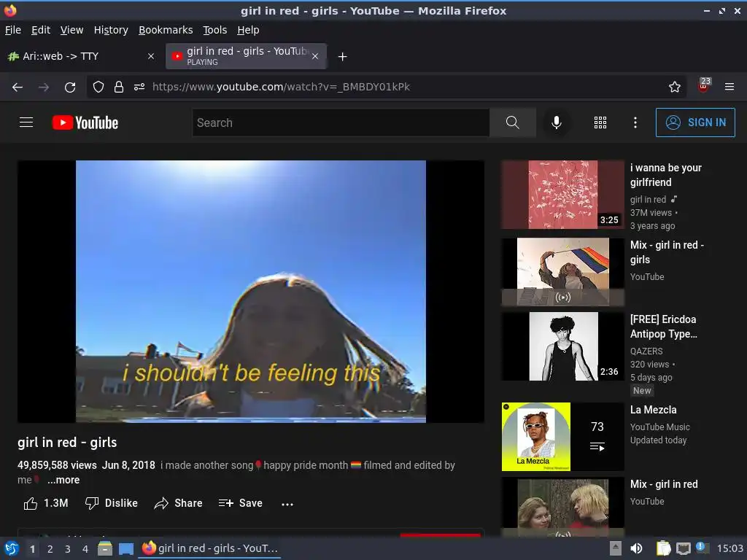View site security padlock info
747x560 pixels.
coord(119,87)
